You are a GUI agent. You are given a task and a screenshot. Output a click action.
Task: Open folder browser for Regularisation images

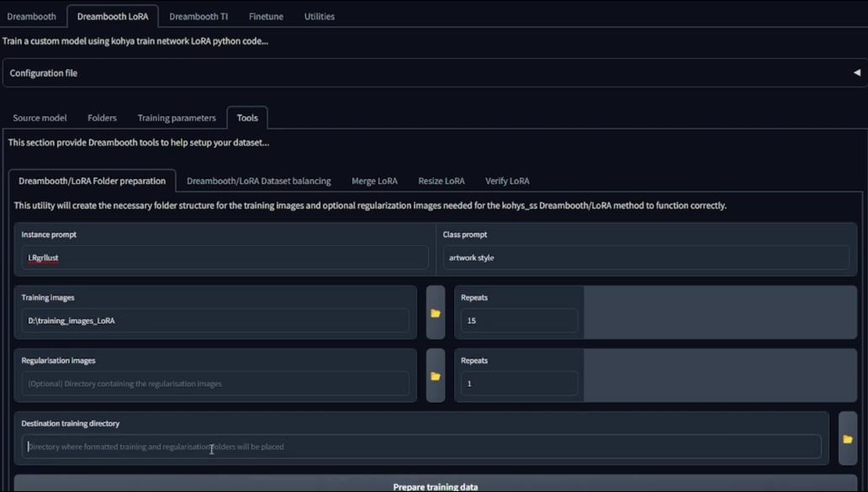tap(435, 375)
